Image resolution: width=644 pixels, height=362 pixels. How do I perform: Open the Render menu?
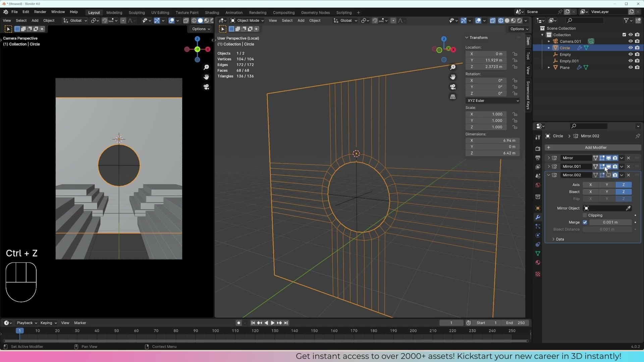40,12
